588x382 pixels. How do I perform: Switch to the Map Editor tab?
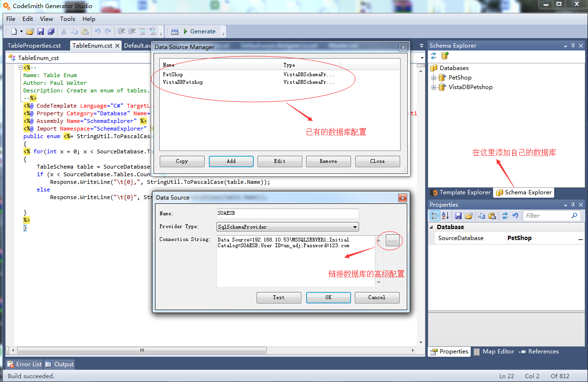pyautogui.click(x=494, y=352)
